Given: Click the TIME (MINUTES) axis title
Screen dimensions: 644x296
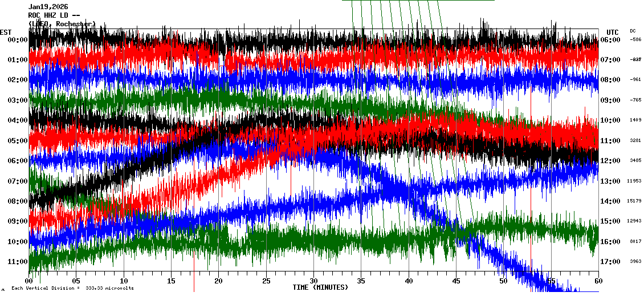Looking at the screenshot, I should click(320, 287).
